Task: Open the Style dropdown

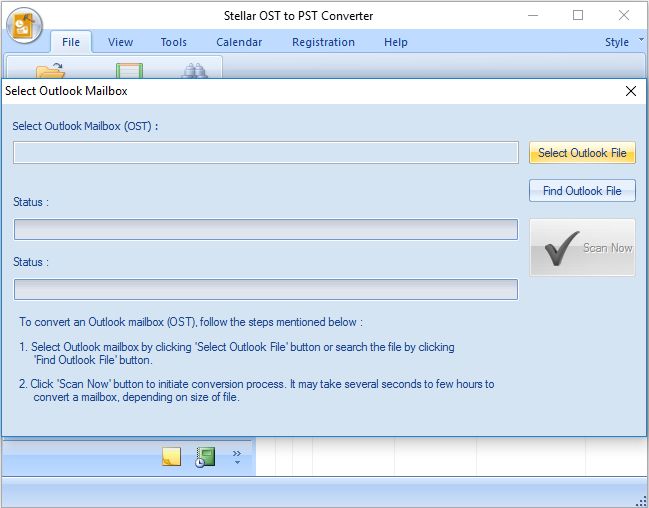Action: point(624,42)
